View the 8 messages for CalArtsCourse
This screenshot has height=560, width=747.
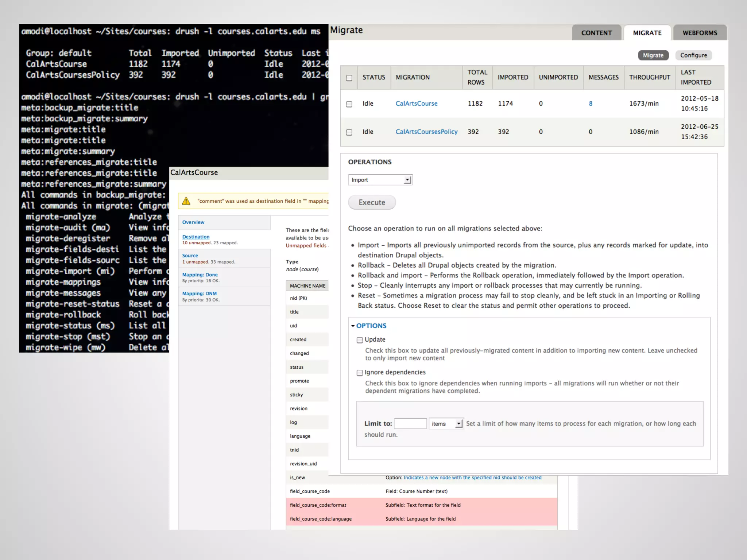[x=591, y=104]
